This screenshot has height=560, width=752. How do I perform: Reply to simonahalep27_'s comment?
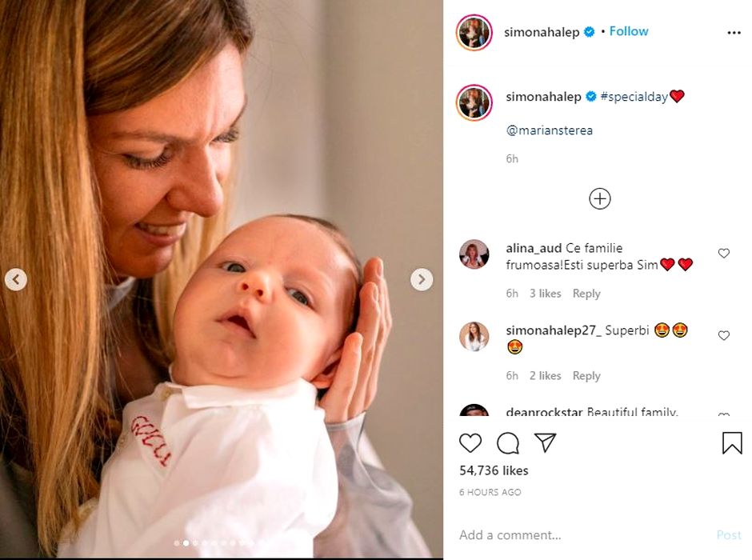(586, 376)
